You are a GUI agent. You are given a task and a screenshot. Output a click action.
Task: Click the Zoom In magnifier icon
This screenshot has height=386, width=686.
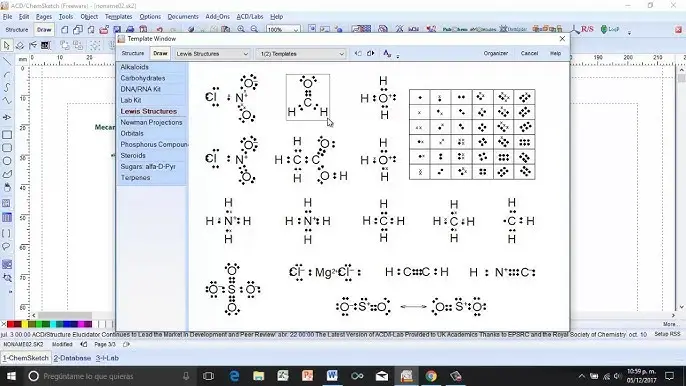click(241, 29)
